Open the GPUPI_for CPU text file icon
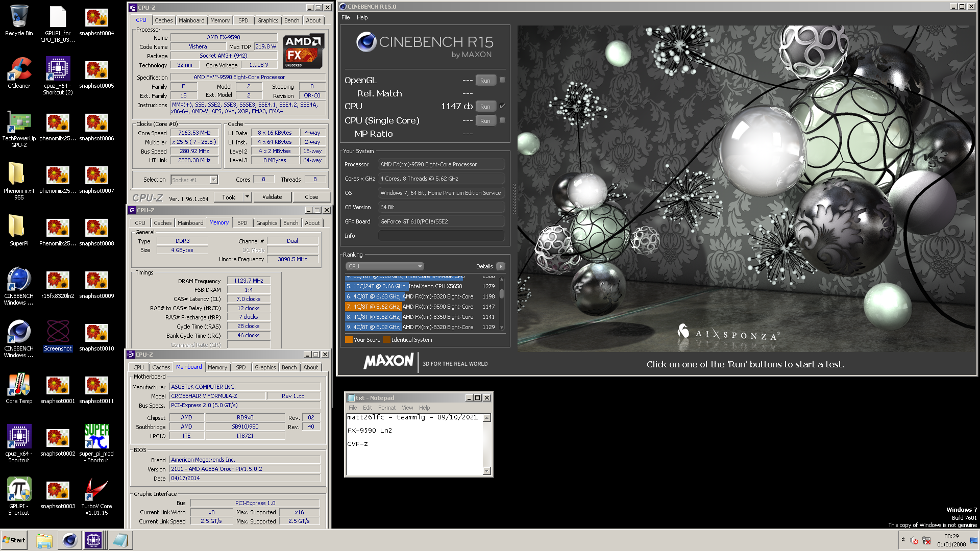The height and width of the screenshot is (551, 980). 58,23
